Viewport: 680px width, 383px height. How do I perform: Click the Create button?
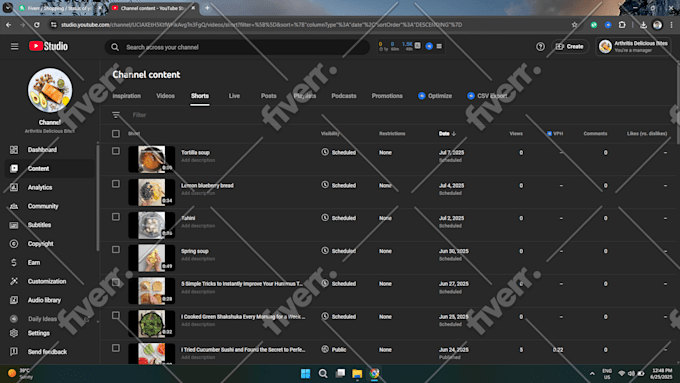pyautogui.click(x=570, y=46)
